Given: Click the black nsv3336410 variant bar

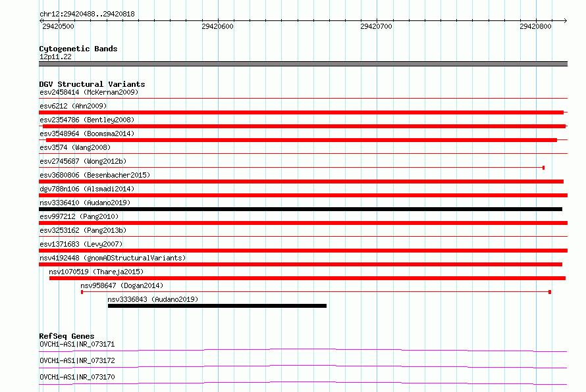Looking at the screenshot, I should click(300, 209).
